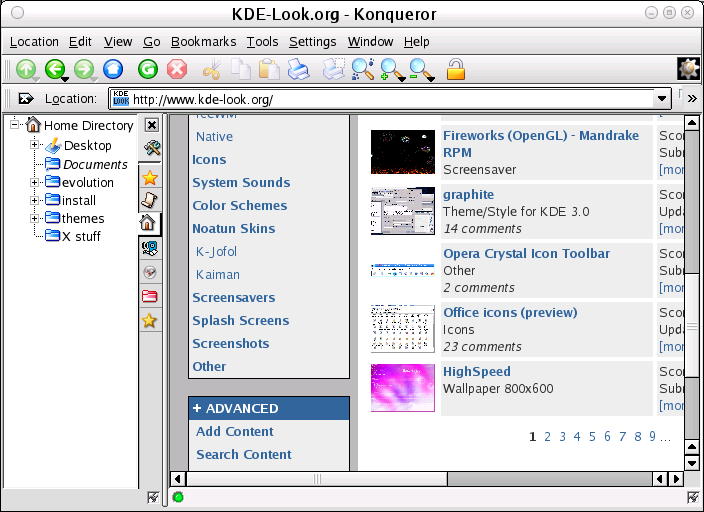Screen dimensions: 704x512
Task: Reload the page with the green reload icon
Action: 148,70
